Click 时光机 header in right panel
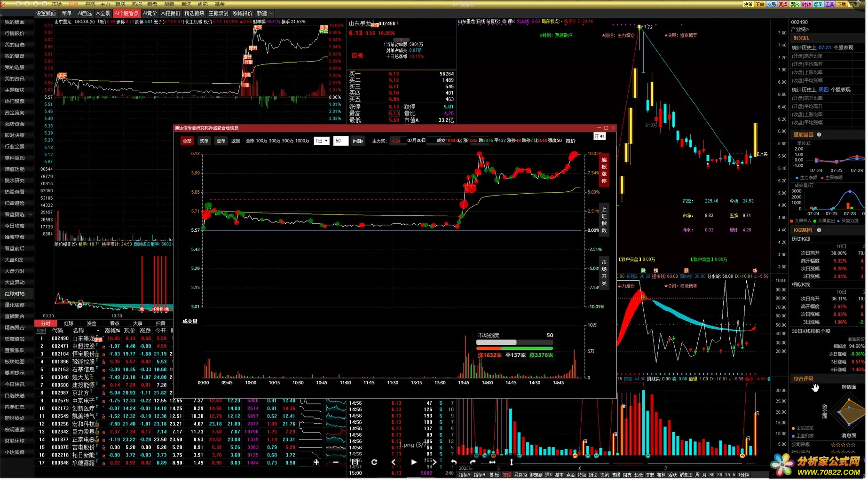Image resolution: width=868 pixels, height=480 pixels. click(802, 38)
